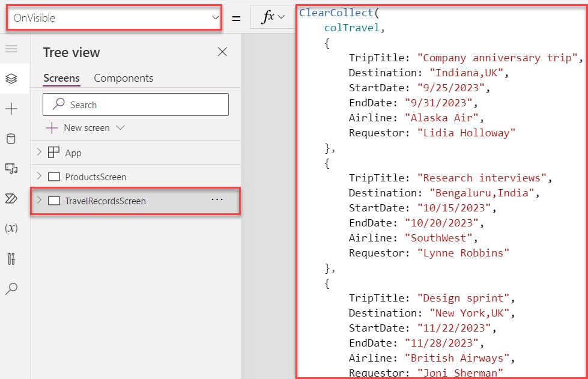Viewport: 588px width, 379px height.
Task: Click "SouthWest" airline value
Action: [439, 238]
